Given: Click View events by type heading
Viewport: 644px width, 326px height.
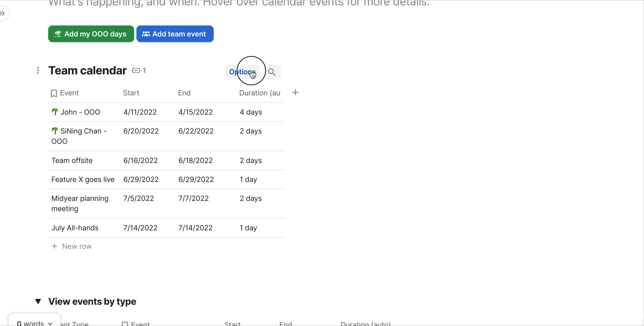Looking at the screenshot, I should [92, 301].
